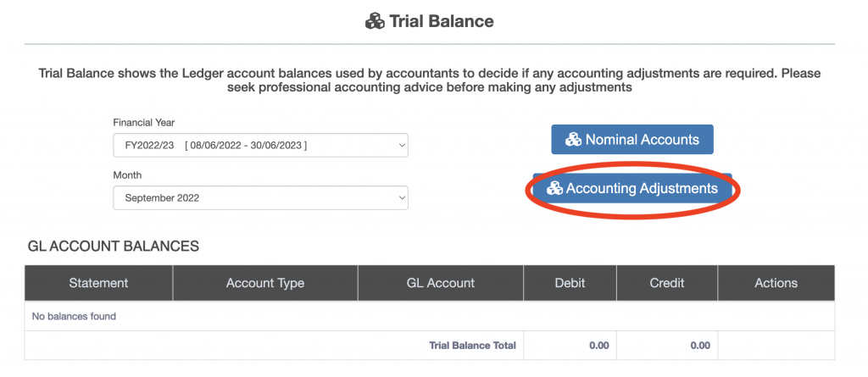
Task: Expand the Financial Year dropdown
Action: point(260,145)
